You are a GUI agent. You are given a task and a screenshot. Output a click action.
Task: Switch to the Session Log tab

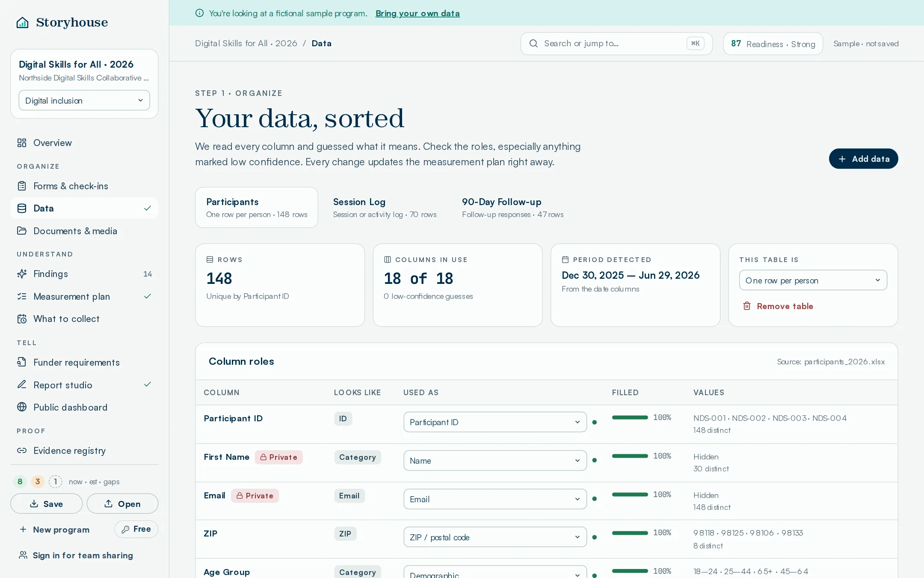pyautogui.click(x=385, y=207)
